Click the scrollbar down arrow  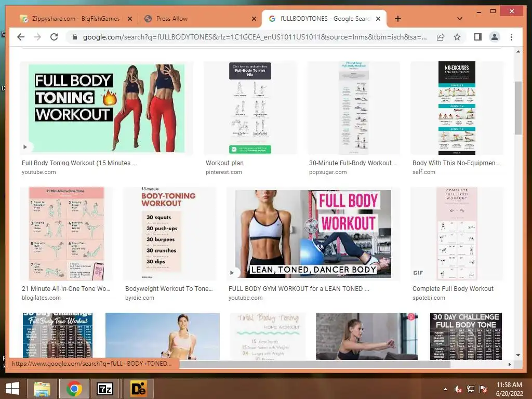click(x=518, y=355)
